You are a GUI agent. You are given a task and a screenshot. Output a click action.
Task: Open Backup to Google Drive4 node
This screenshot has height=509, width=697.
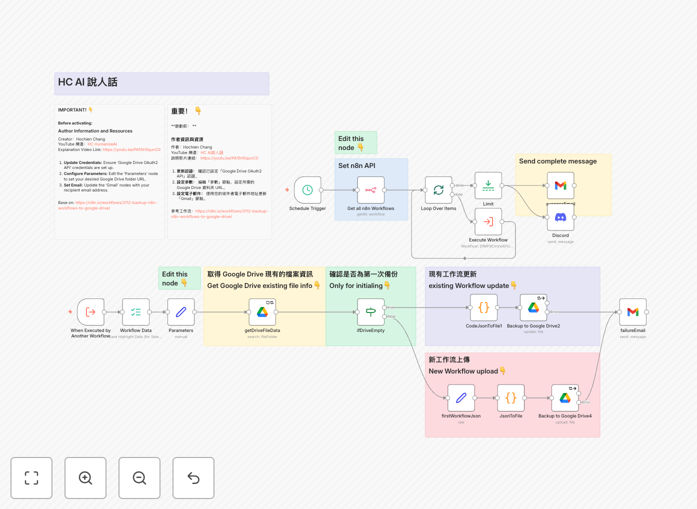(565, 397)
